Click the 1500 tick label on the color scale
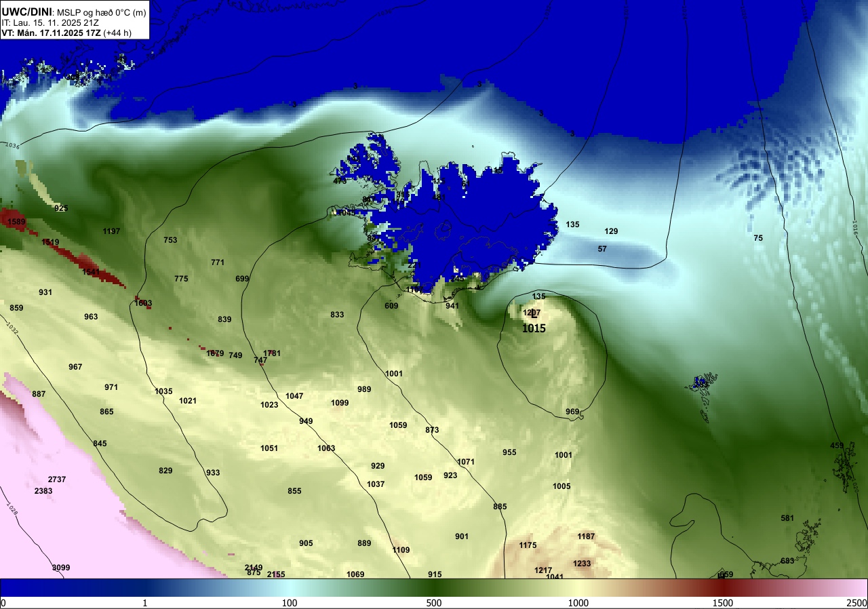 click(722, 603)
